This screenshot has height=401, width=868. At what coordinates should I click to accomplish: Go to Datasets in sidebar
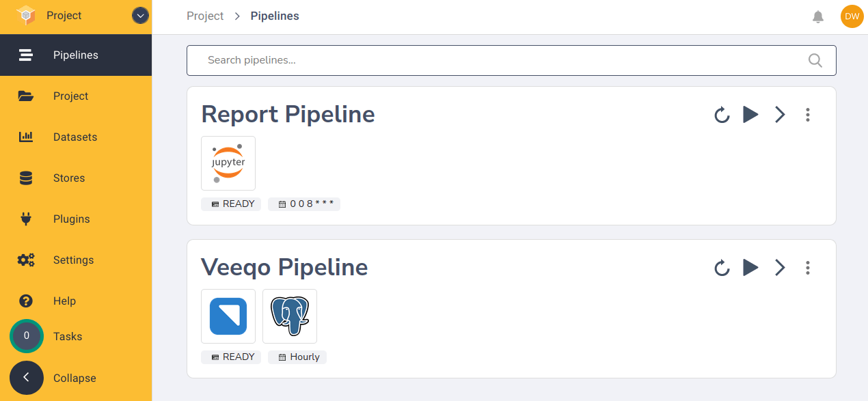tap(76, 137)
